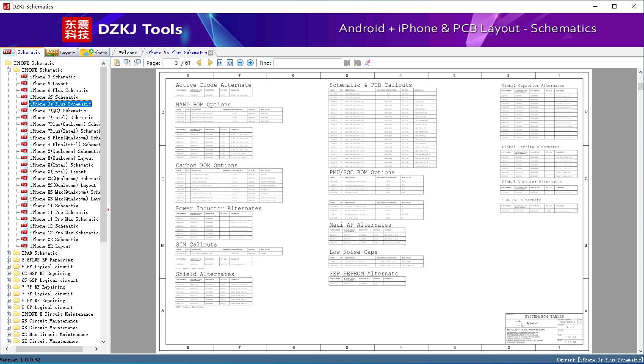Click the find previous match icon

tap(347, 63)
